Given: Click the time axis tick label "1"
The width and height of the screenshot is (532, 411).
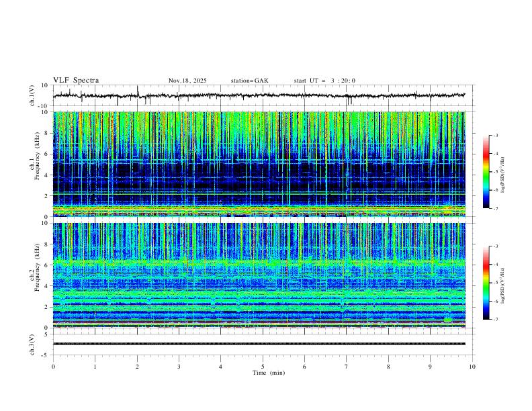Looking at the screenshot, I should click(95, 367).
